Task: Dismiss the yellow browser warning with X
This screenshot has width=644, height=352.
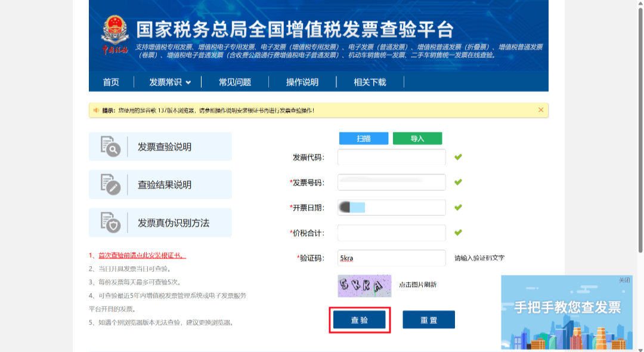Action: (541, 110)
